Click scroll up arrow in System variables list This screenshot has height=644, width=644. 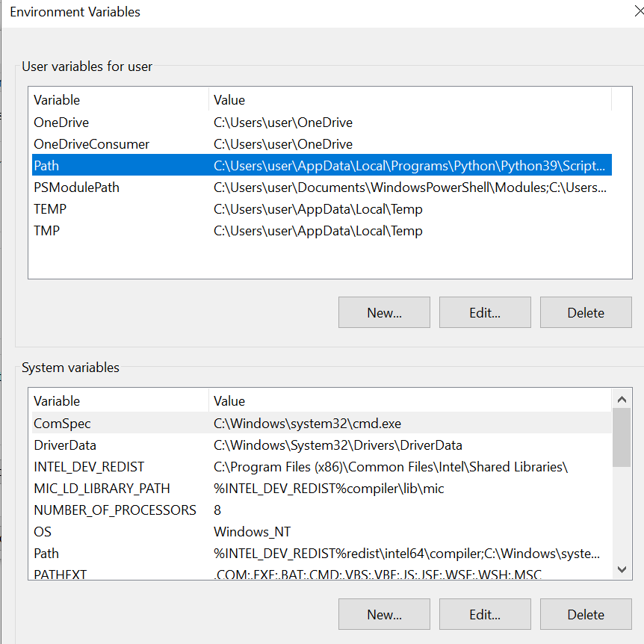[621, 401]
